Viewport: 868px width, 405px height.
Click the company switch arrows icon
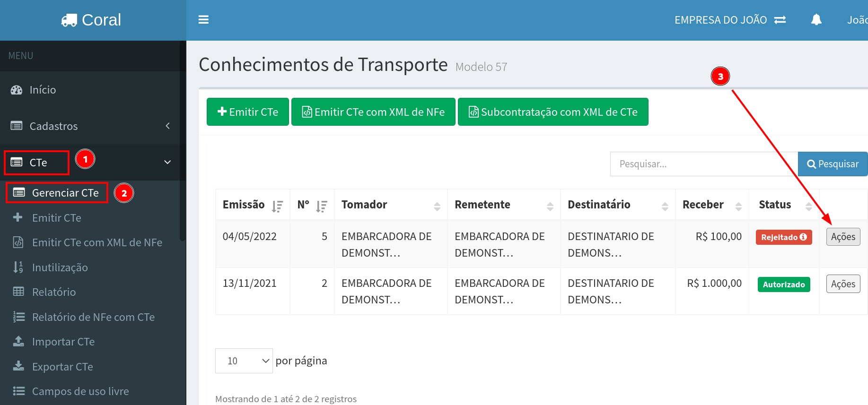(x=780, y=20)
